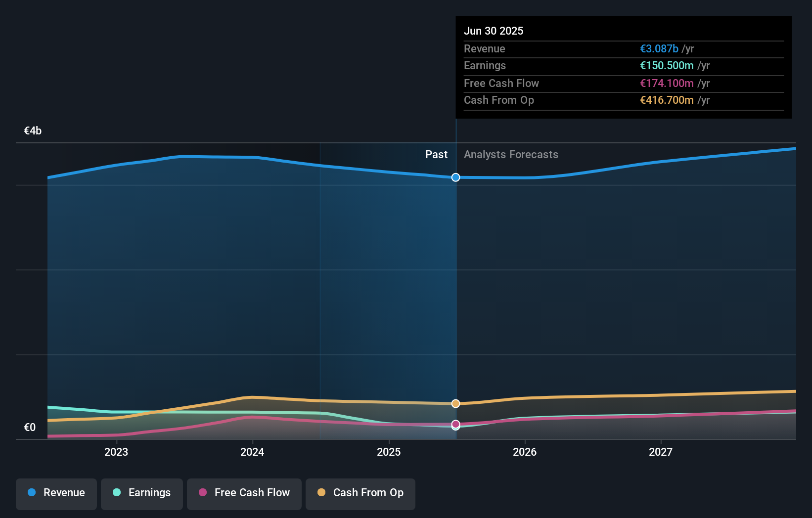Image resolution: width=812 pixels, height=518 pixels.
Task: Toggle the Cash From Op legend dot
Action: (x=322, y=493)
